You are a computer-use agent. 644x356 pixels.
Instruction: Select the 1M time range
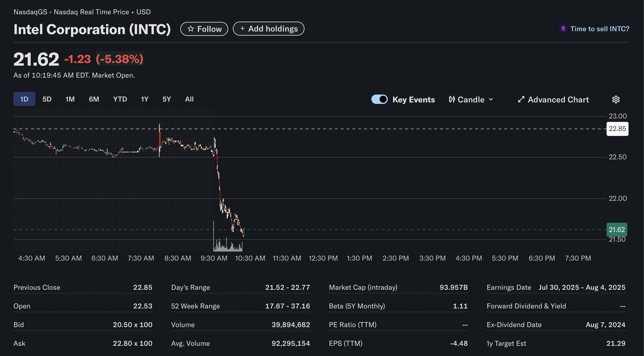click(70, 99)
